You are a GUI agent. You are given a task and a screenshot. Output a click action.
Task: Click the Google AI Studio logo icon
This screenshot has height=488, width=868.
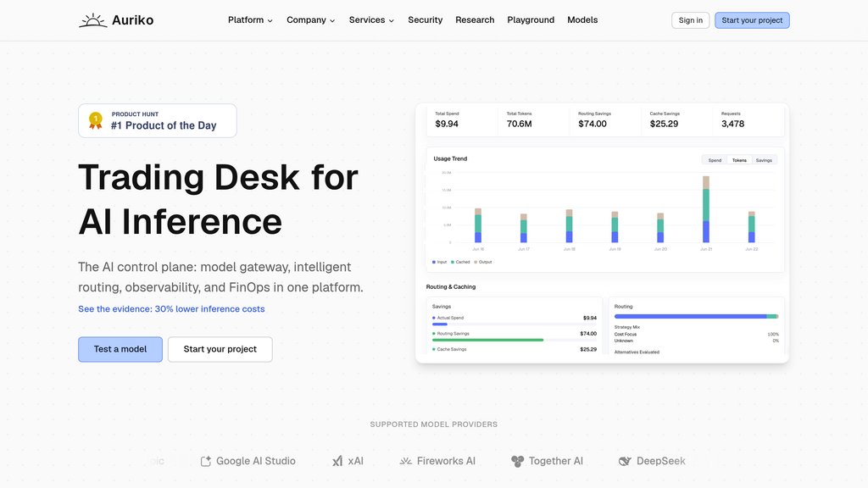[206, 461]
